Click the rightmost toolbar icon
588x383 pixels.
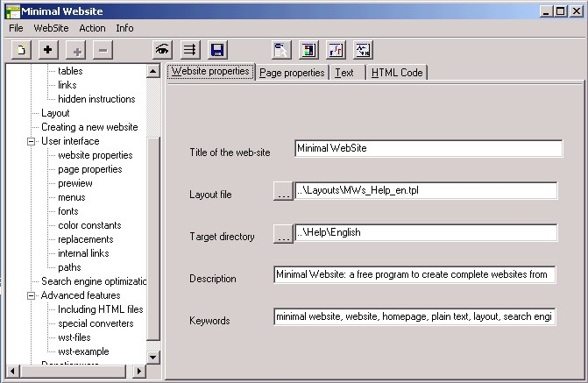click(x=363, y=50)
